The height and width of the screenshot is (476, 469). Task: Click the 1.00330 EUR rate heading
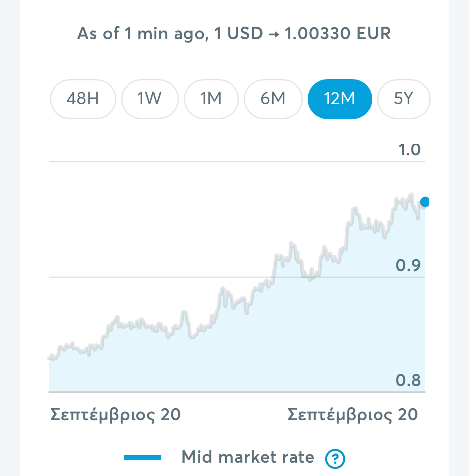(x=338, y=33)
